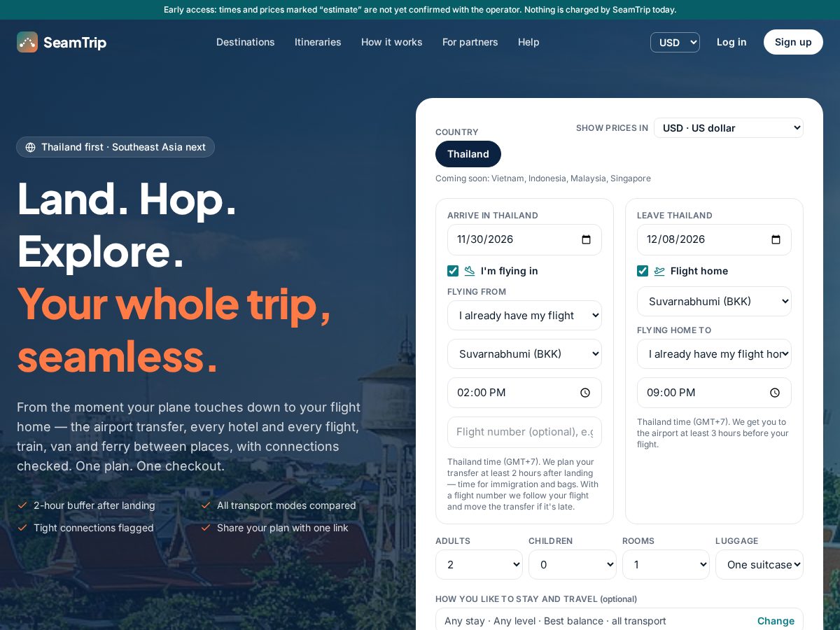Click the Flight number (optional) input
This screenshot has width=840, height=630.
524,432
